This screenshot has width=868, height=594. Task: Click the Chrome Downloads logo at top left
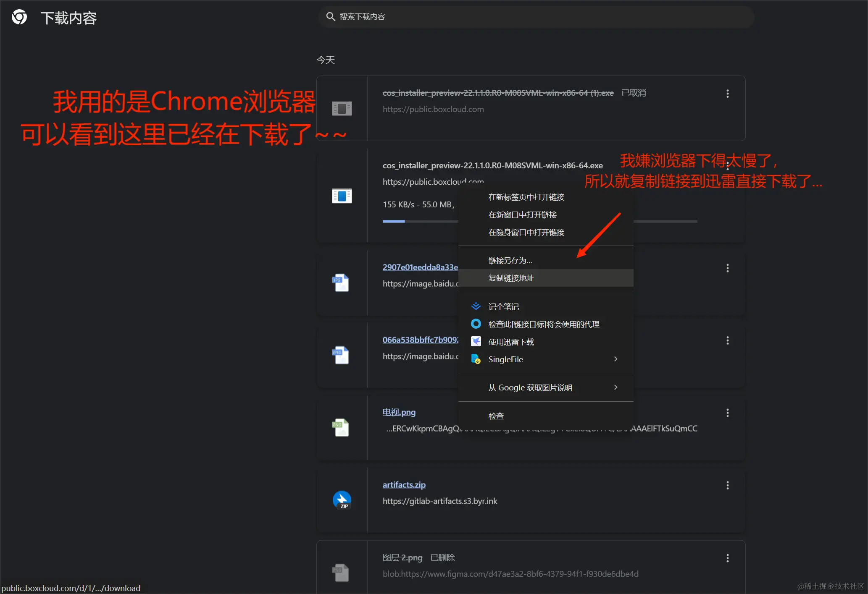(19, 17)
